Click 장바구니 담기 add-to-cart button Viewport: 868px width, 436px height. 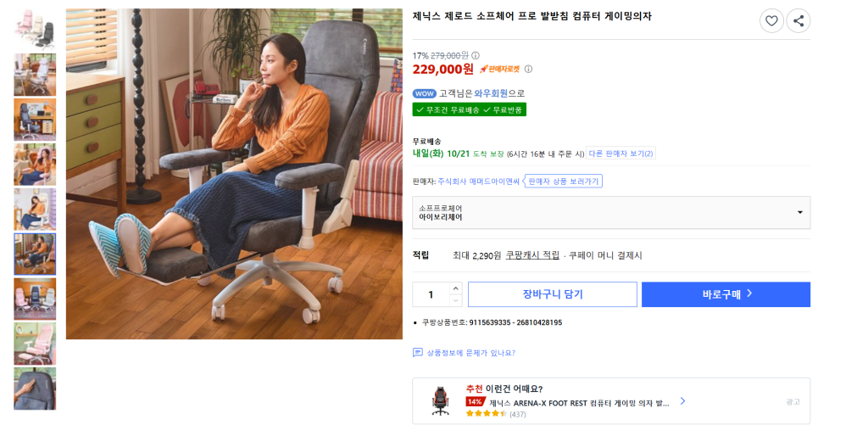point(552,294)
